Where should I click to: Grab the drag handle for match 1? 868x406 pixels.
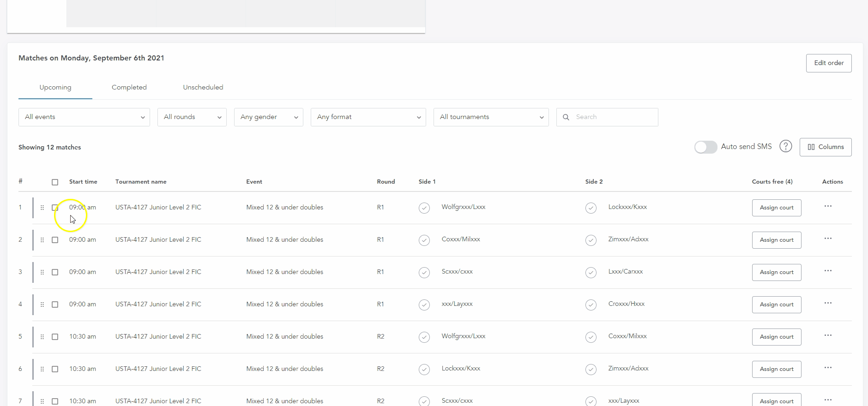pyautogui.click(x=42, y=208)
